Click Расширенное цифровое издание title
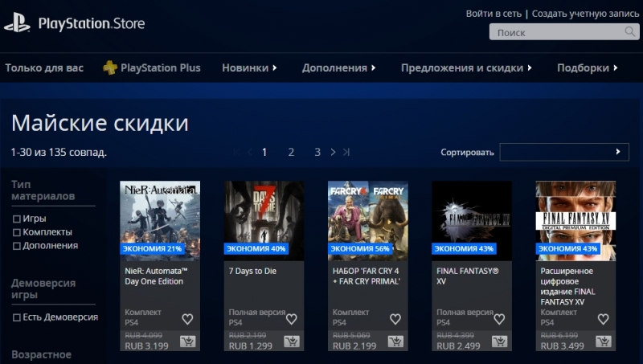The width and height of the screenshot is (643, 364). click(x=568, y=286)
